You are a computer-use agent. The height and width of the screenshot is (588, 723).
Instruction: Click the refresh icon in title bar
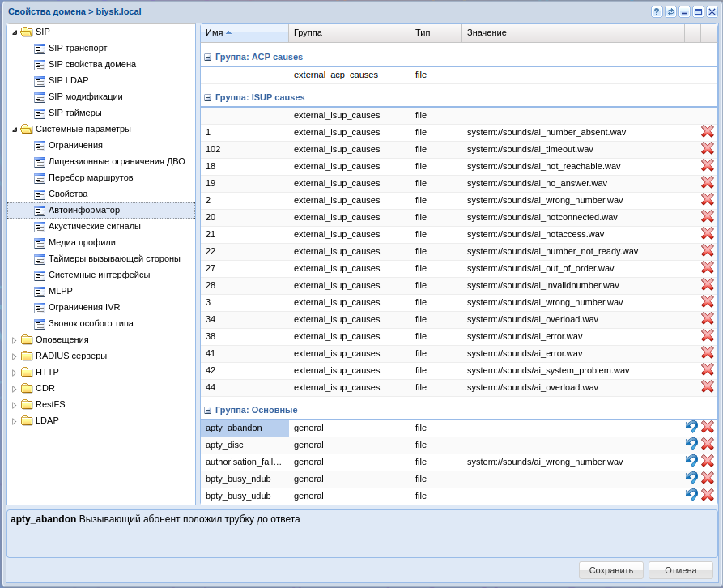[670, 11]
